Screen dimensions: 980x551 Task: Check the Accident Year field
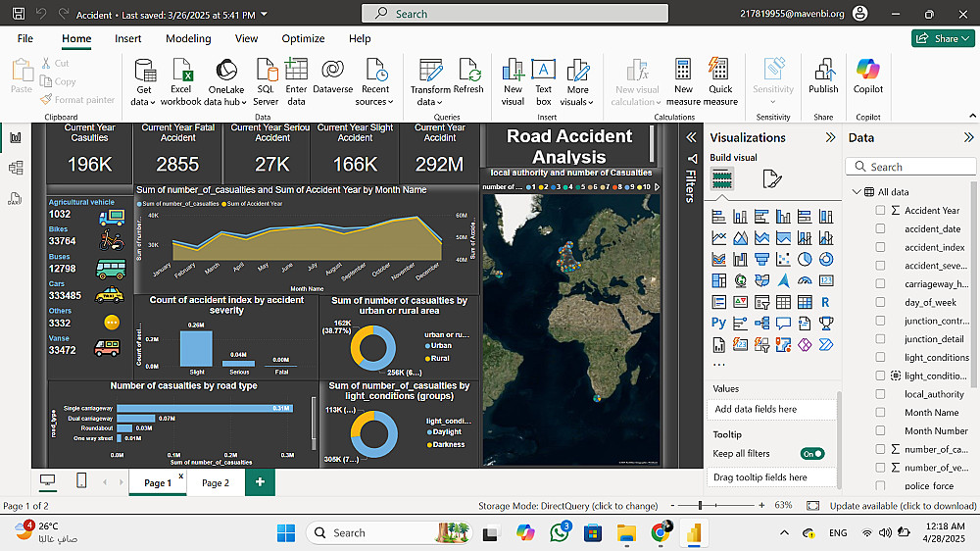tap(880, 211)
